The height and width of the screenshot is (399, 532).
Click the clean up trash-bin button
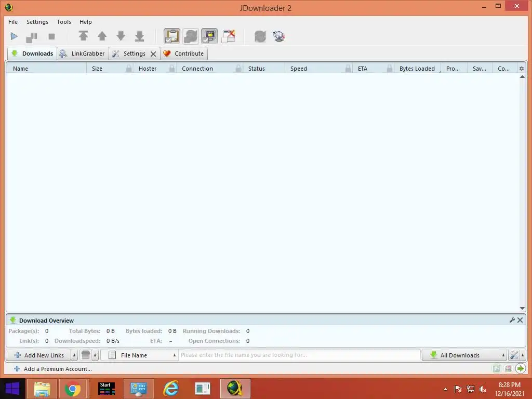86,355
